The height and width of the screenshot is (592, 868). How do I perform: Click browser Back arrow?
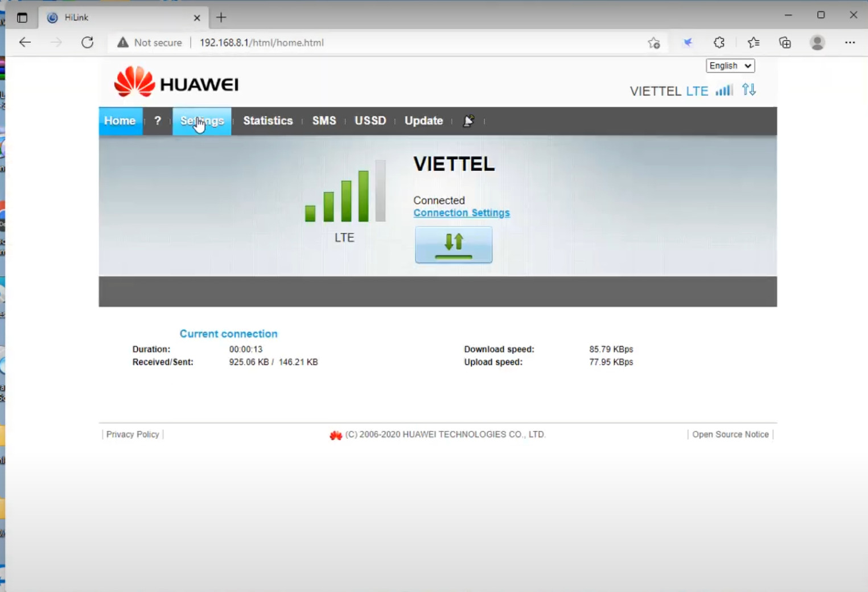(x=25, y=42)
